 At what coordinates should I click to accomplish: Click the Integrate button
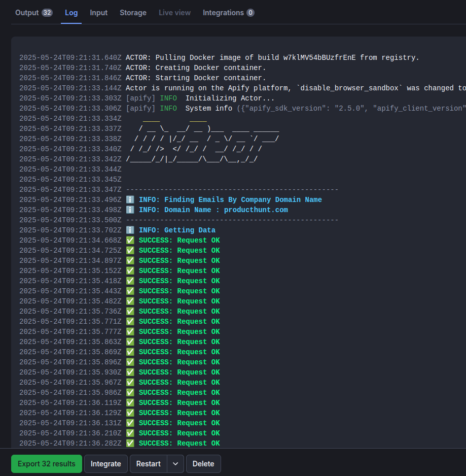[106, 463]
